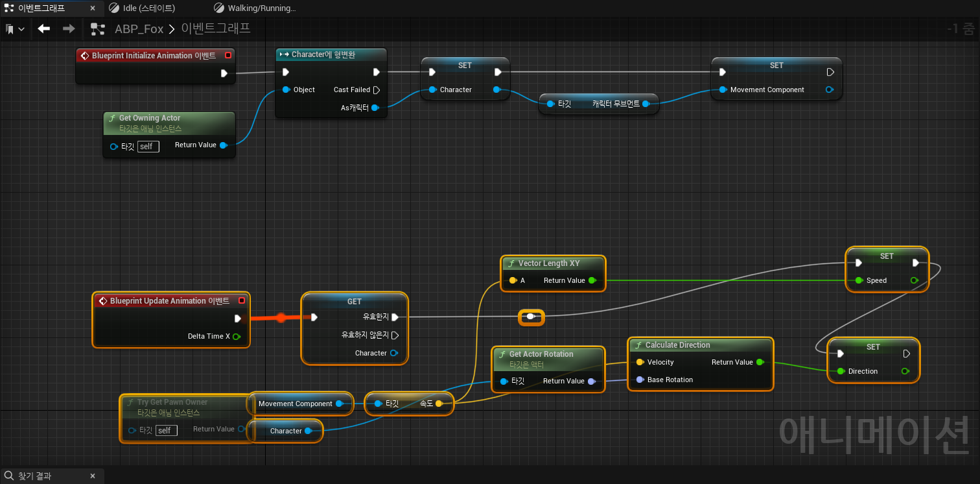This screenshot has height=484, width=980.
Task: Select the Blueprint Update Animation event title
Action: click(x=169, y=301)
